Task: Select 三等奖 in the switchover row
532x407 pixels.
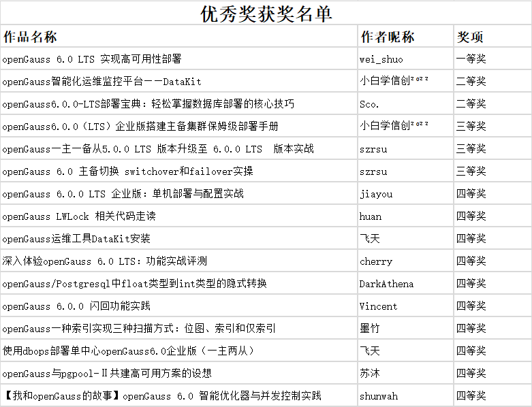Action: [x=471, y=171]
